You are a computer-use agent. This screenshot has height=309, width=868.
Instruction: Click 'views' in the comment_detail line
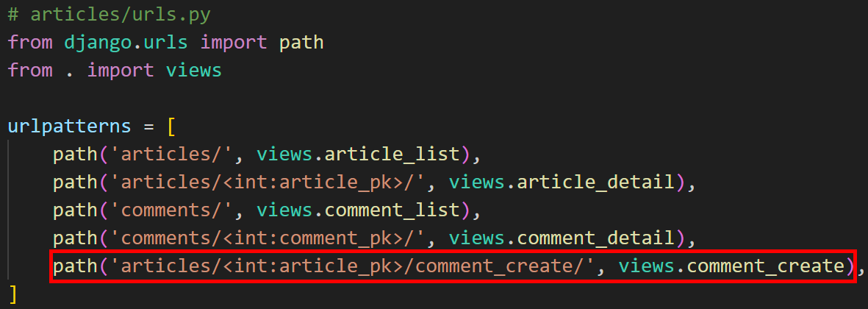[476, 239]
